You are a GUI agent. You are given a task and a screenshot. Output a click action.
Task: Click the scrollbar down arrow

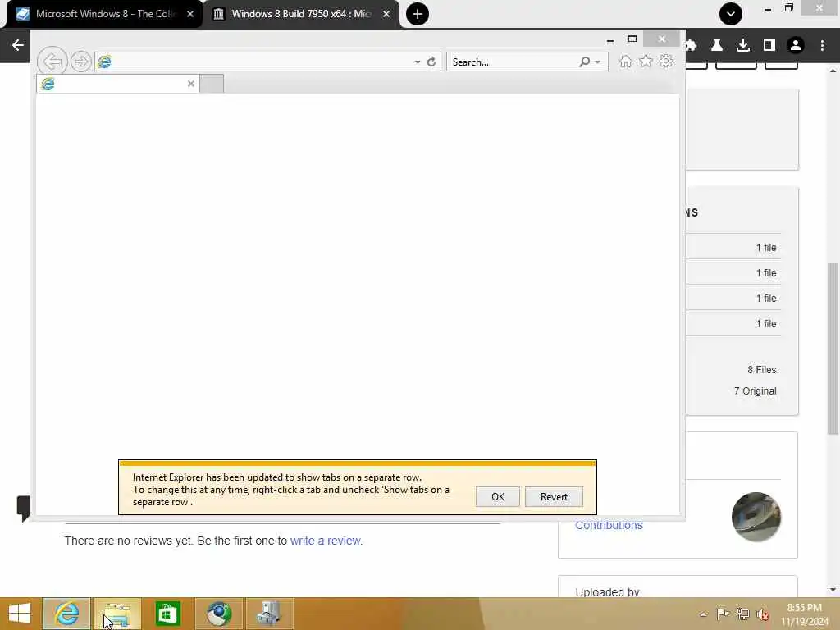[x=833, y=590]
